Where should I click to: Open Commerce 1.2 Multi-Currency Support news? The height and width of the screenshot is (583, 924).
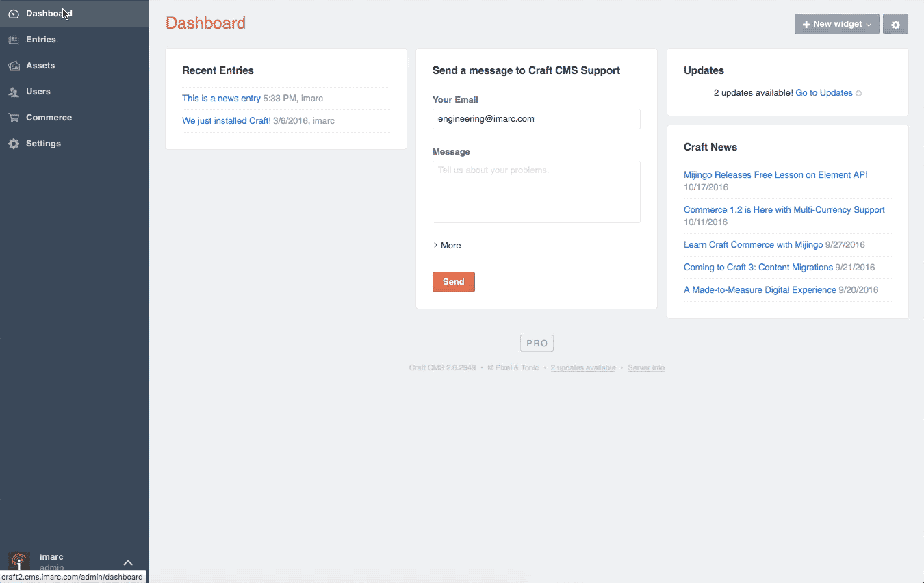[784, 210]
